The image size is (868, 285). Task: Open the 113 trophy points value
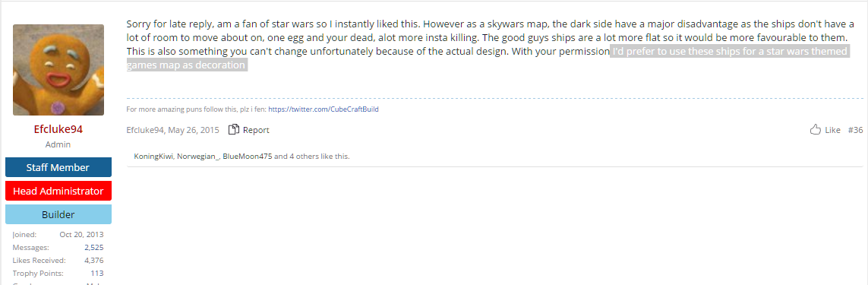pyautogui.click(x=97, y=274)
